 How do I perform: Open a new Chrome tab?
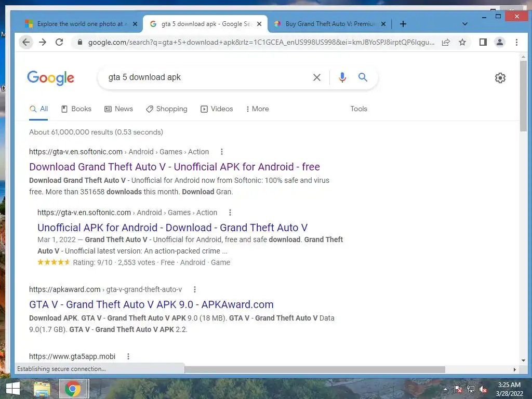coord(403,24)
